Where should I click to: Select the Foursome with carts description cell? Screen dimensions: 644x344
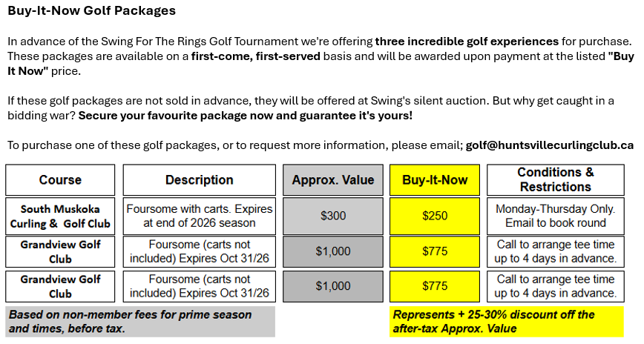coord(199,216)
